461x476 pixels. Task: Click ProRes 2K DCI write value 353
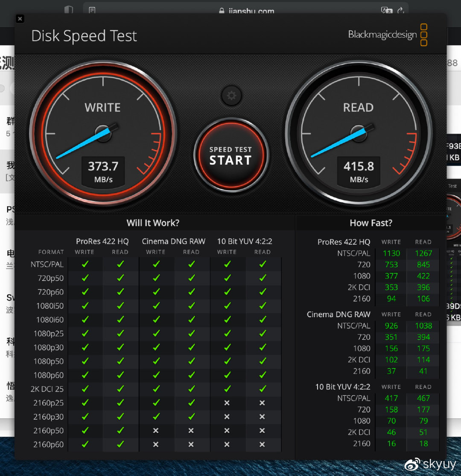coord(391,287)
